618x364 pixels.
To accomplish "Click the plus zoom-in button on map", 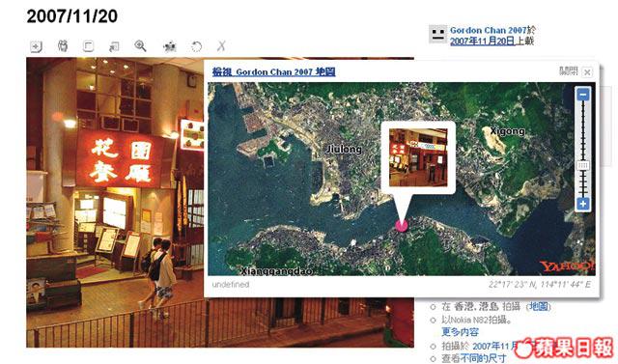I will (583, 204).
